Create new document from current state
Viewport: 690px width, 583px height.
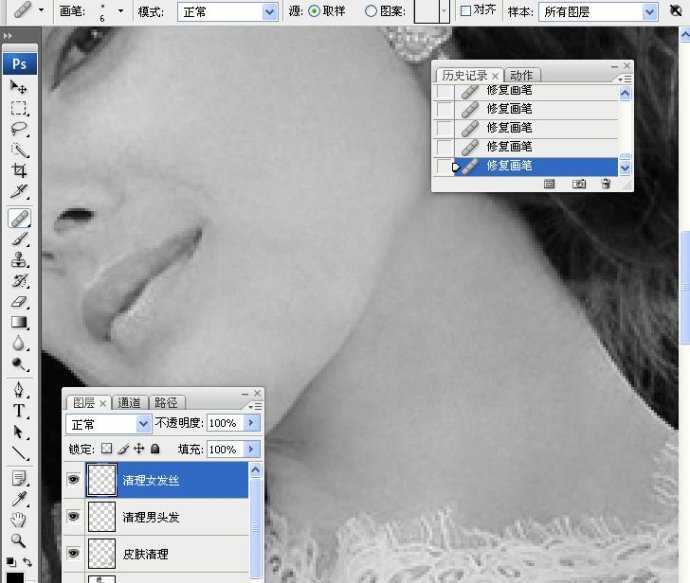point(549,183)
